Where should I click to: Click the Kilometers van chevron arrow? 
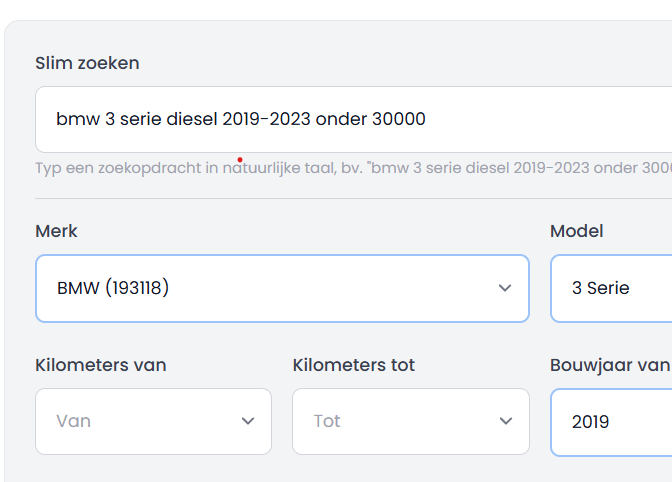tap(248, 421)
